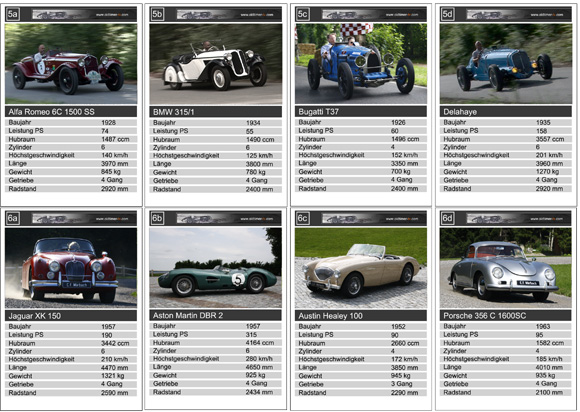Open the Bugatti T37 car photo
The width and height of the screenshot is (580, 412).
pyautogui.click(x=361, y=64)
